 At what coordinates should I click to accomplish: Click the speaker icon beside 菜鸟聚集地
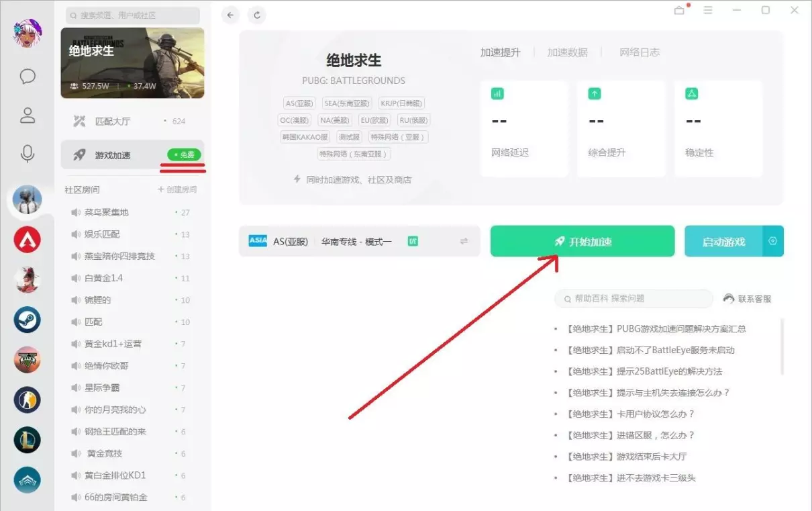pyautogui.click(x=75, y=212)
